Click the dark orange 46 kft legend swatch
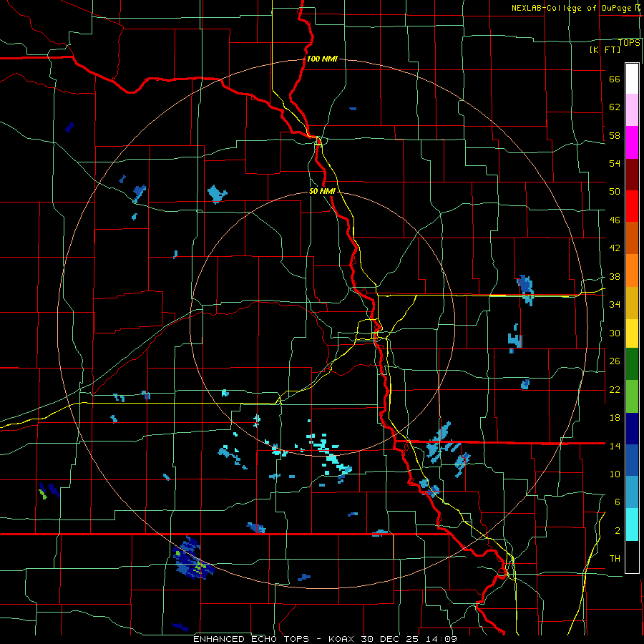The height and width of the screenshot is (644, 644). coord(632,238)
